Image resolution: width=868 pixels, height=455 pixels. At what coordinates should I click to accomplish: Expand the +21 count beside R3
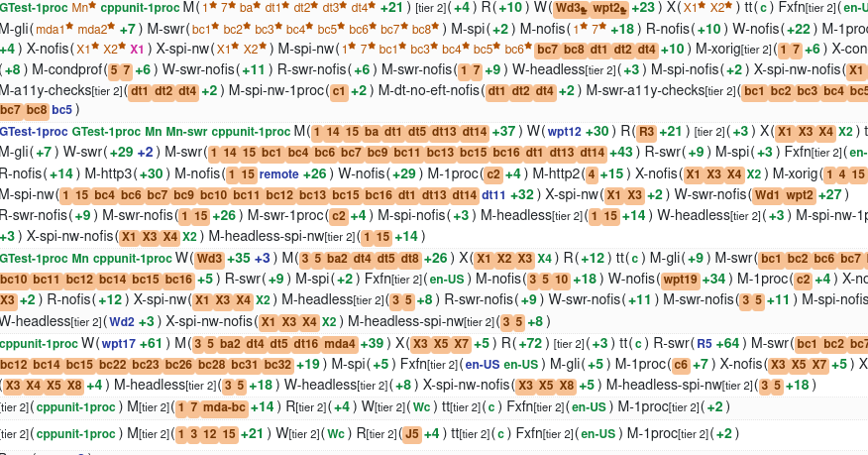(x=671, y=132)
